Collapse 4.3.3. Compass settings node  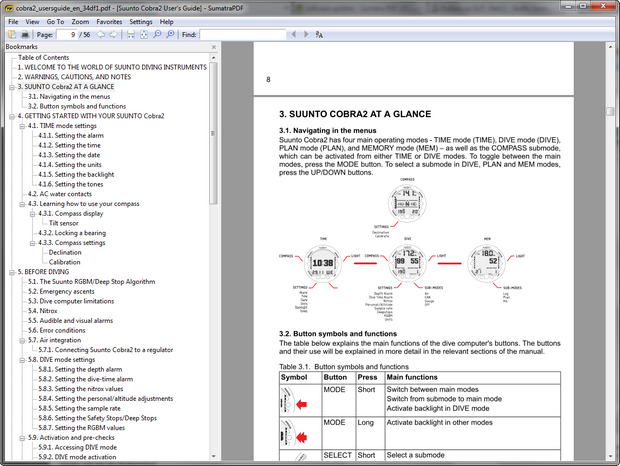pos(32,243)
